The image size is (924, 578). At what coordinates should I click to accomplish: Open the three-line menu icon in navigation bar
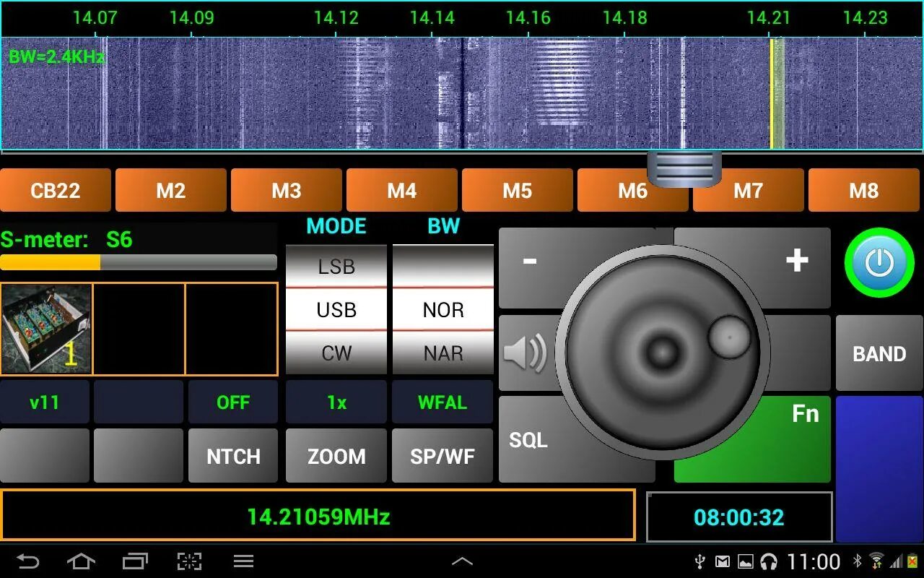click(243, 561)
